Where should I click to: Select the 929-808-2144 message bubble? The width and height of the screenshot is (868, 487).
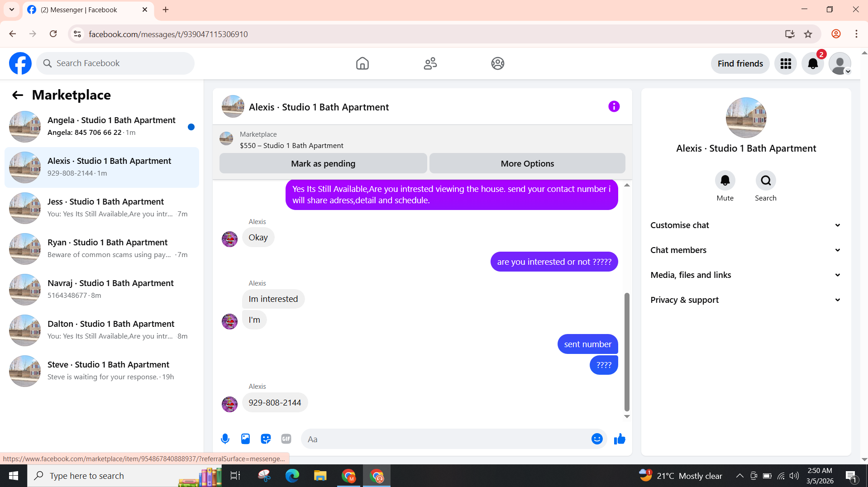click(275, 402)
